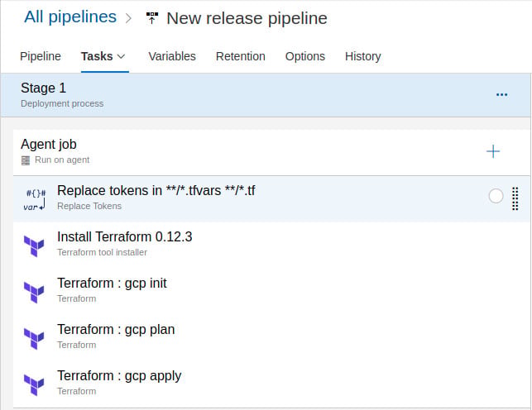The width and height of the screenshot is (532, 410).
Task: Select the Agent job row
Action: [271, 152]
